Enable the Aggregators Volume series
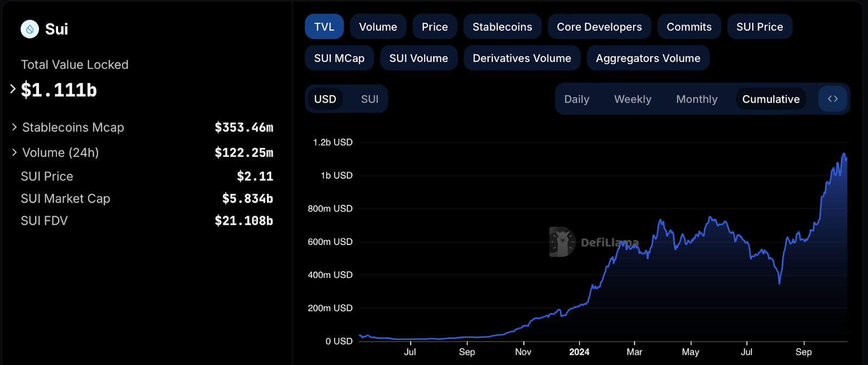 coord(648,58)
